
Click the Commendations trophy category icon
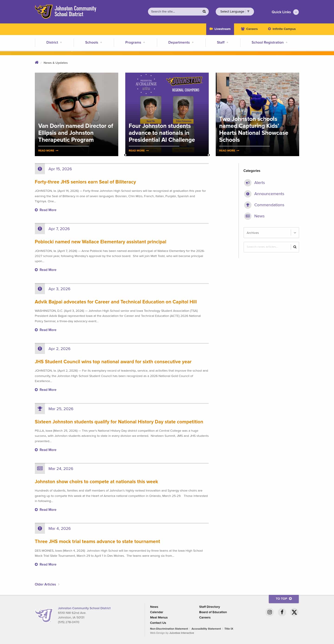(247, 205)
